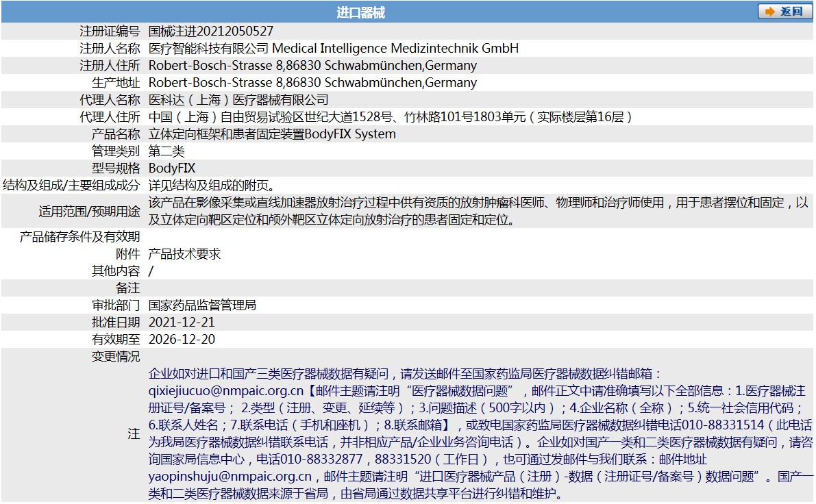Click the 返回 back button

tap(784, 12)
